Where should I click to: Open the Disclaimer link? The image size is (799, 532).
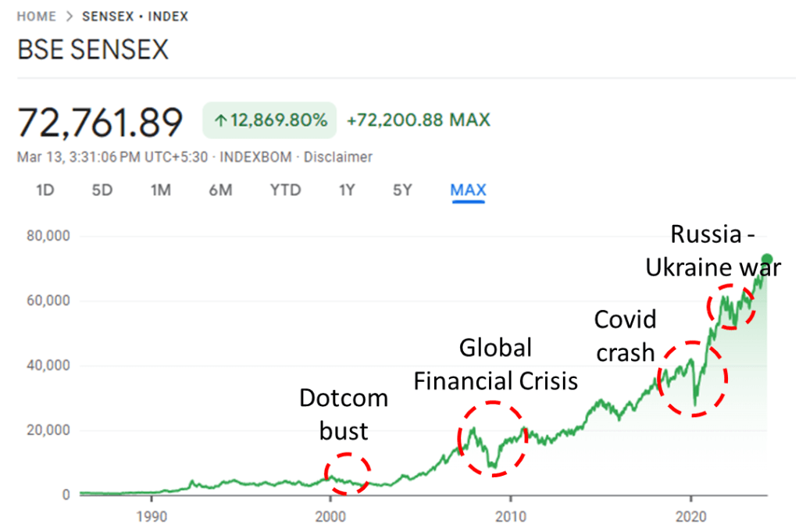coord(338,157)
